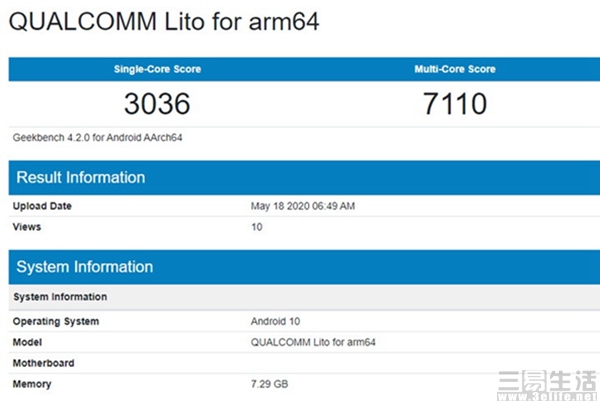Screen dimensions: 600x403
Task: Click the gray System Information subheader row
Action: tap(304, 297)
